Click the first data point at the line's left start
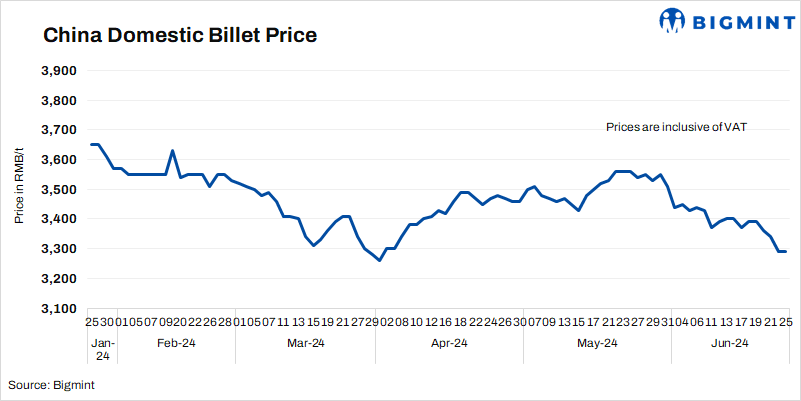The image size is (801, 401). tap(91, 145)
